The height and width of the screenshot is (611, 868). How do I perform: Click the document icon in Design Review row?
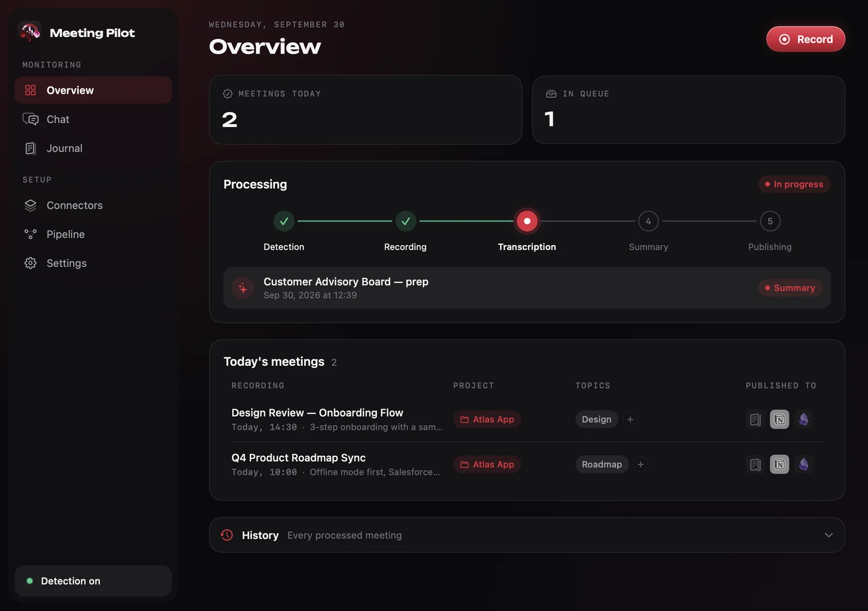[x=755, y=419]
